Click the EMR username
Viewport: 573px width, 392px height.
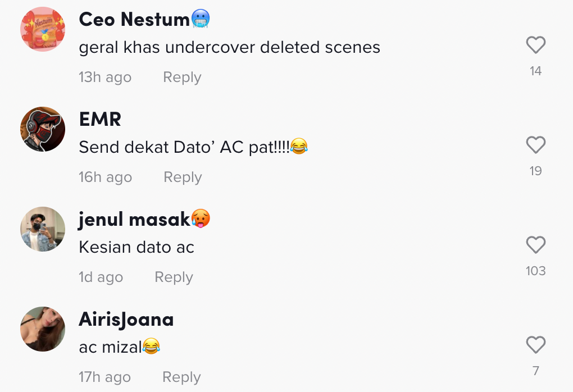100,120
